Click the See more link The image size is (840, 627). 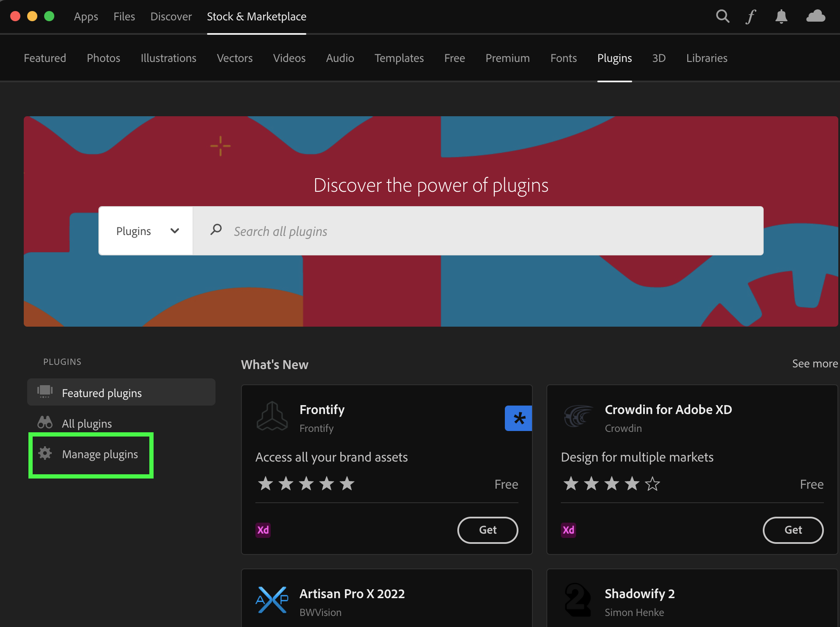click(815, 364)
